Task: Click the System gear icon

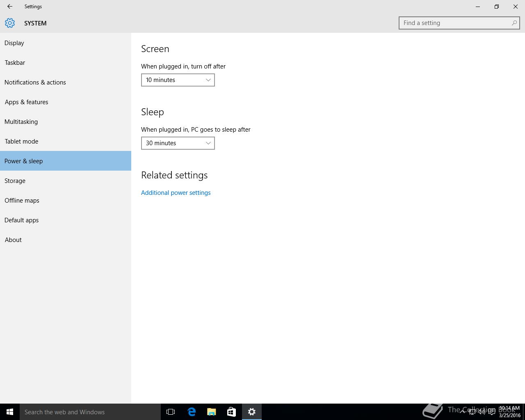Action: click(x=10, y=23)
